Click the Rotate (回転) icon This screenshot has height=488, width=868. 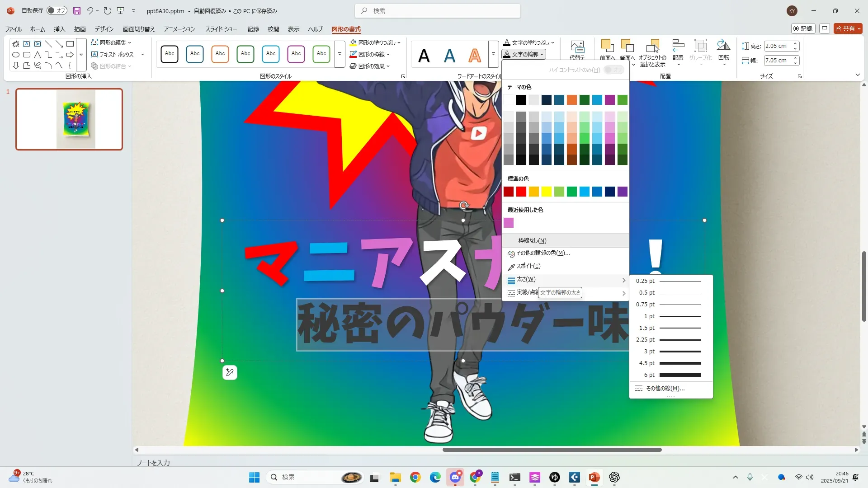723,46
